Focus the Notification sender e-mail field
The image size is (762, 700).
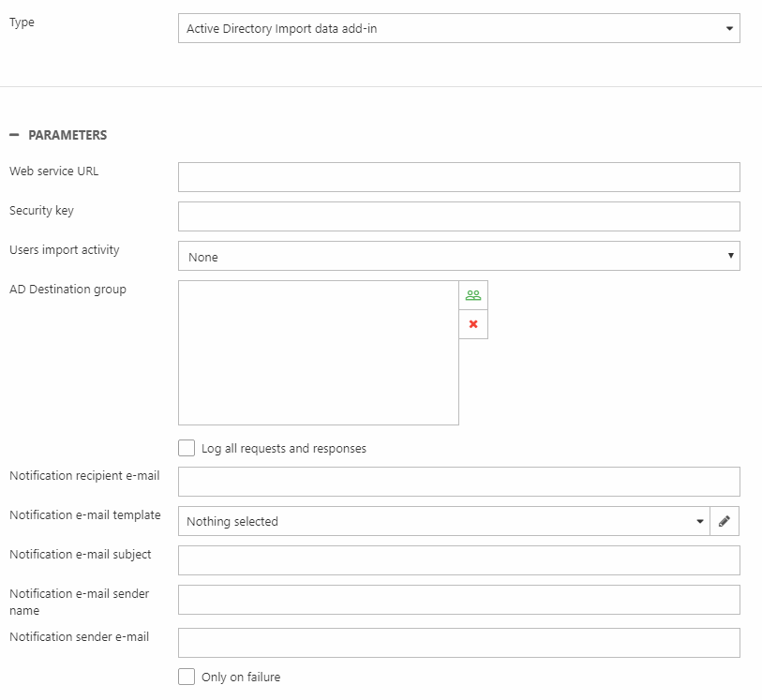(458, 643)
